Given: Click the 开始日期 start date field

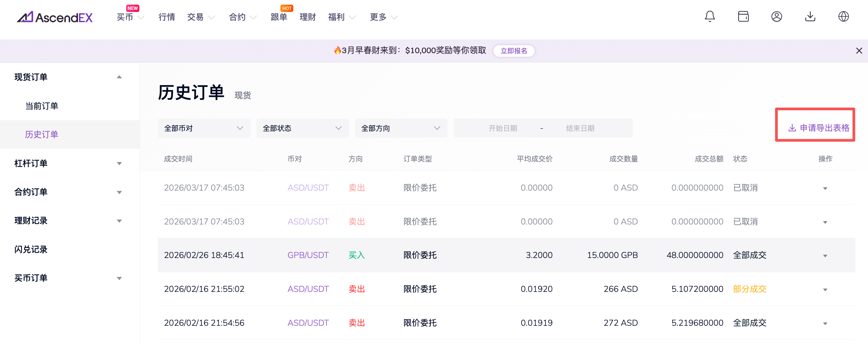Looking at the screenshot, I should click(502, 128).
